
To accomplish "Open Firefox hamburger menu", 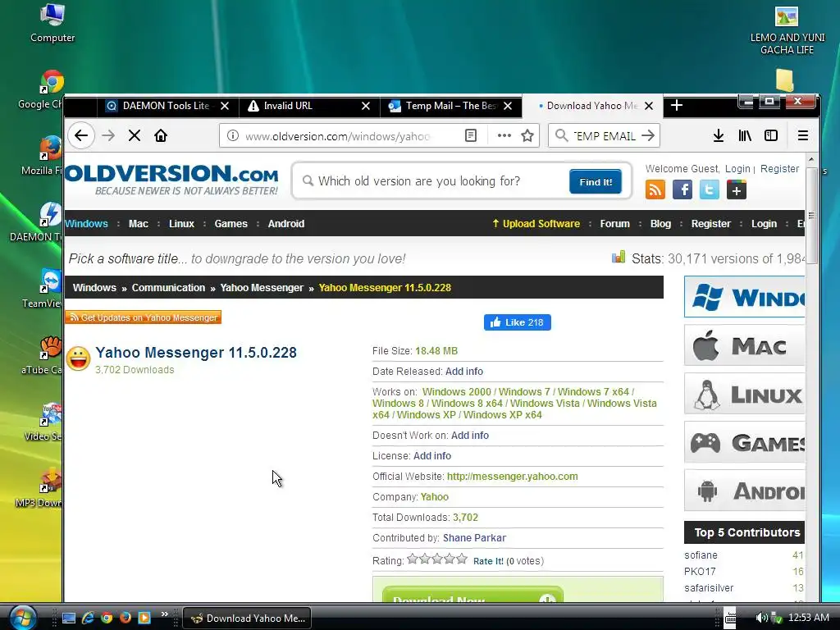I will tap(802, 135).
